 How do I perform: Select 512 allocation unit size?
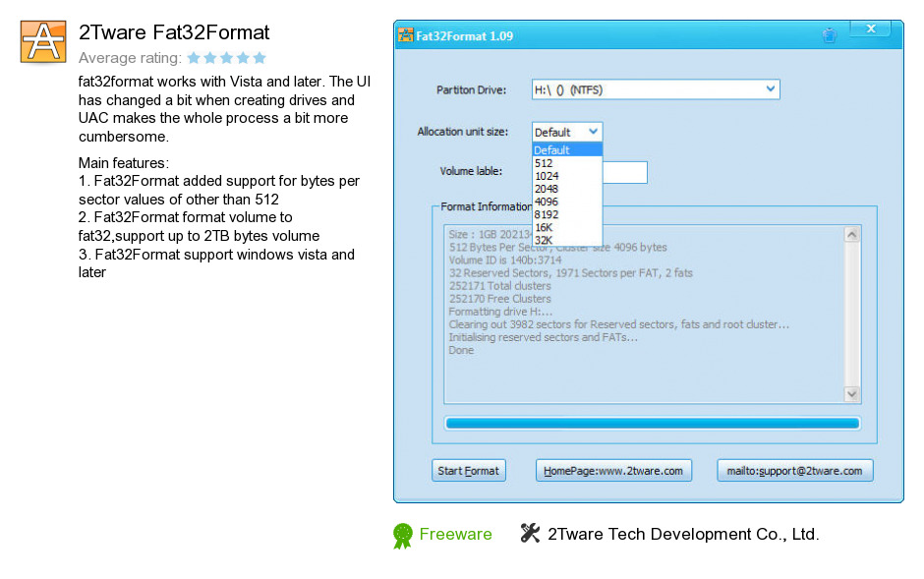[x=567, y=163]
